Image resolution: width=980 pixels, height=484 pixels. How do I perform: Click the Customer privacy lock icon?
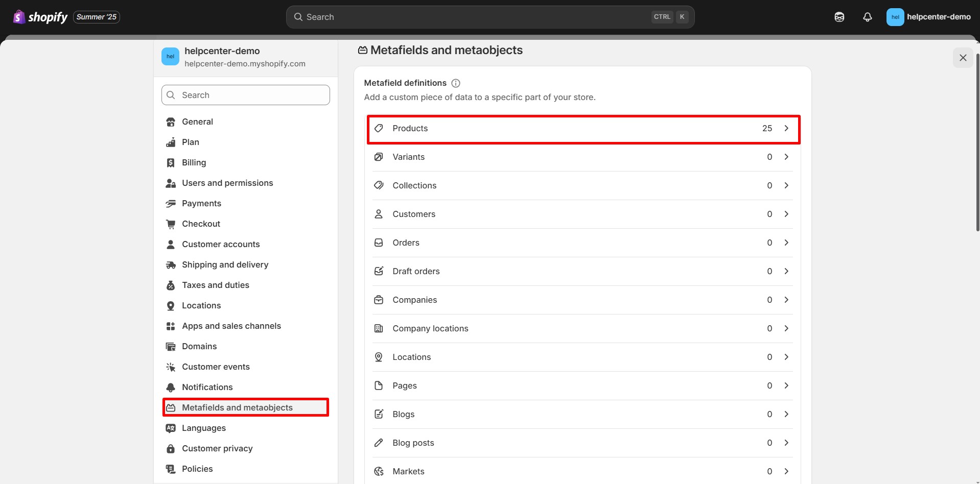click(171, 449)
